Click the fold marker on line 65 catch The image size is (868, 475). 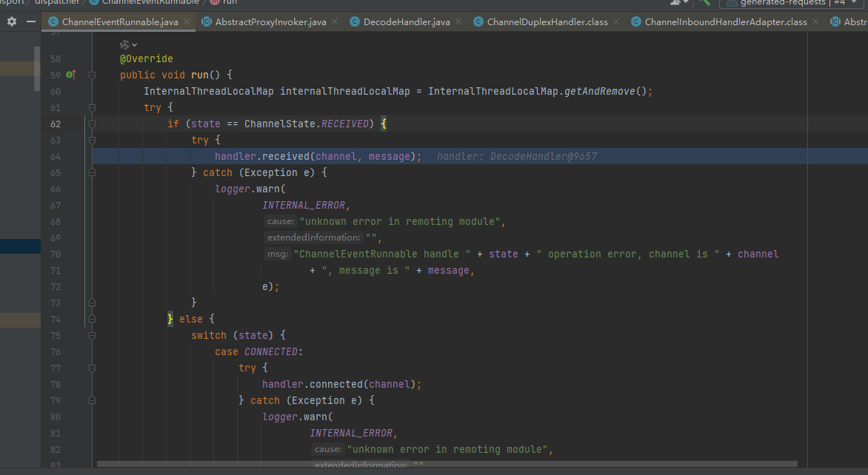coord(93,172)
